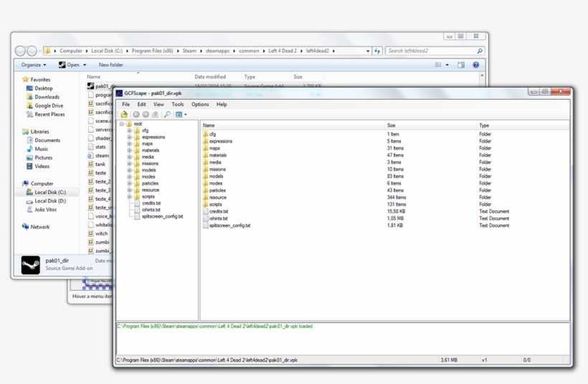The height and width of the screenshot is (384, 588).
Task: Click the GCFScape Views toolbar icon
Action: coord(179,115)
